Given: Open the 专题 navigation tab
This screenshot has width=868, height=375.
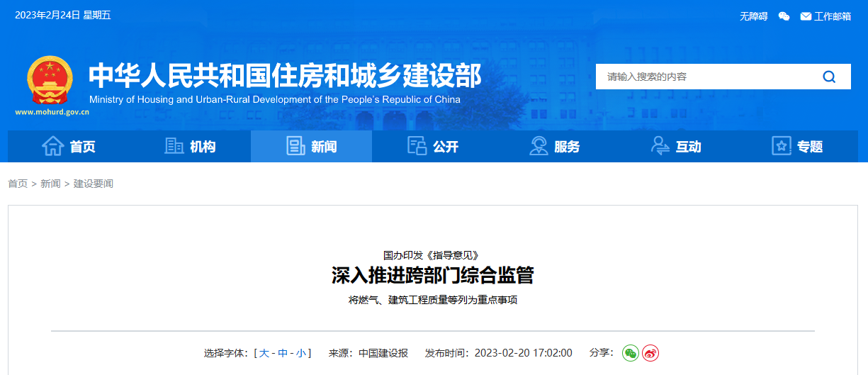Looking at the screenshot, I should (x=797, y=147).
